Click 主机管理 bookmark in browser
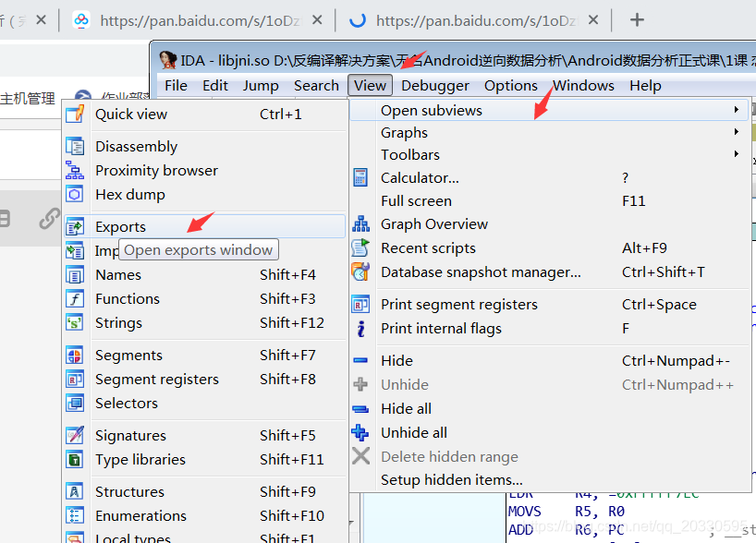This screenshot has width=756, height=543. pos(28,98)
